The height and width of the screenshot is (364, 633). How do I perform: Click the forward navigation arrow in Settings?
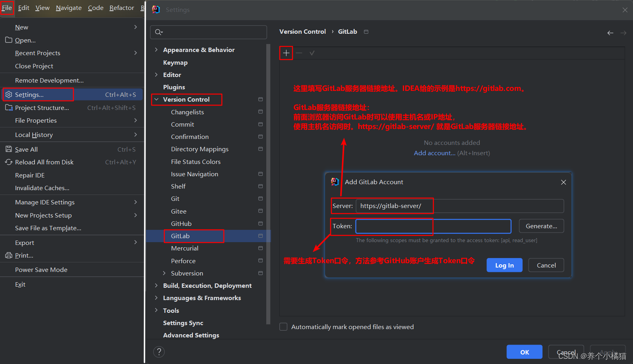pyautogui.click(x=623, y=33)
